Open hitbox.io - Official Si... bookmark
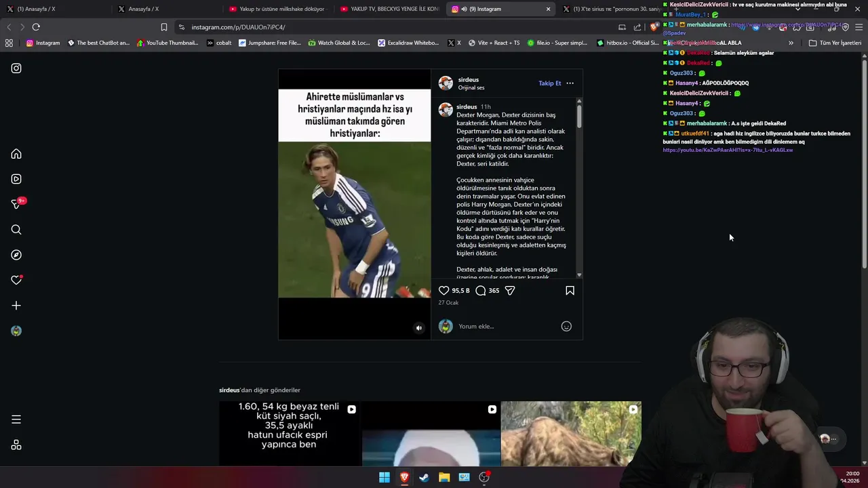Image resolution: width=868 pixels, height=488 pixels. coord(628,43)
